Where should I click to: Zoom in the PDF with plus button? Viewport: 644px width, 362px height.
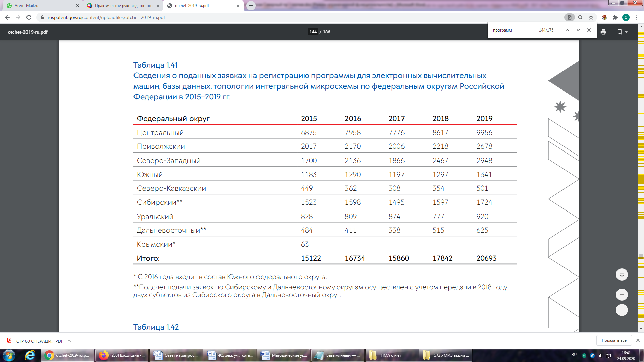click(x=622, y=295)
